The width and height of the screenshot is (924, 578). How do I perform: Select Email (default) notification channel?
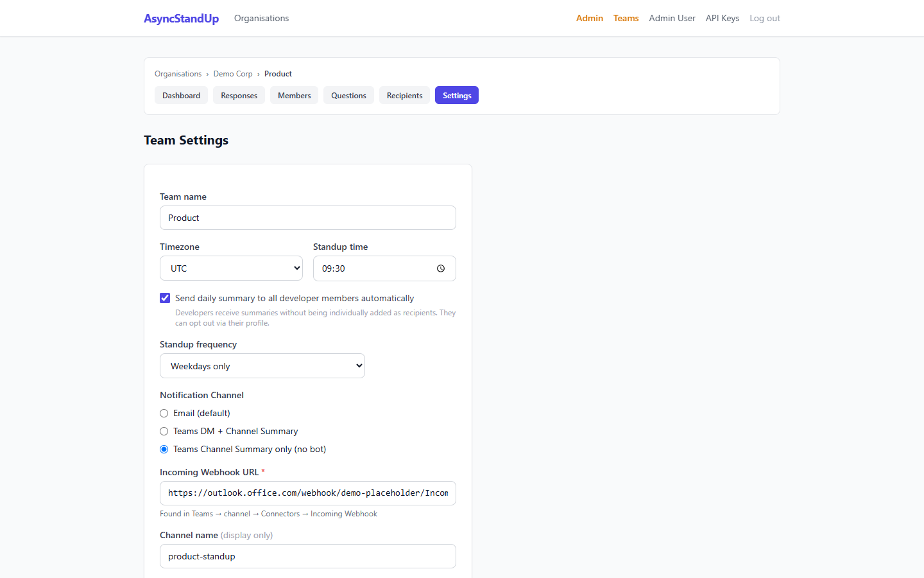[x=164, y=414]
